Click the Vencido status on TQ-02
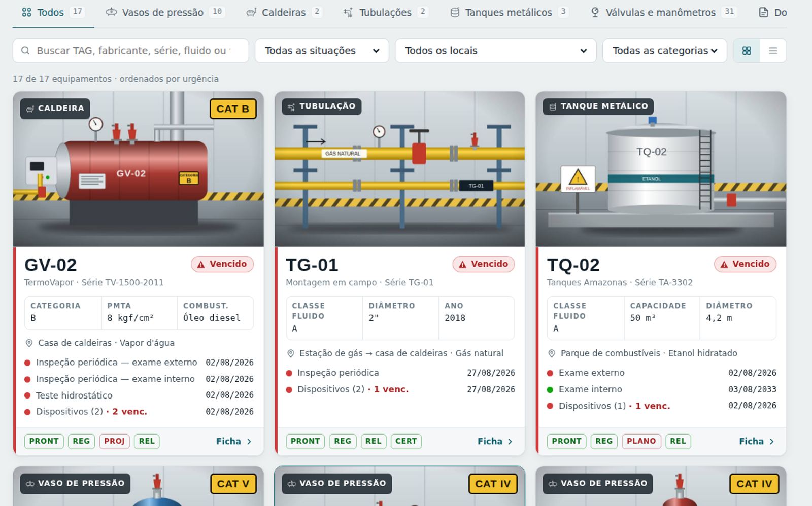812x506 pixels. tap(745, 264)
